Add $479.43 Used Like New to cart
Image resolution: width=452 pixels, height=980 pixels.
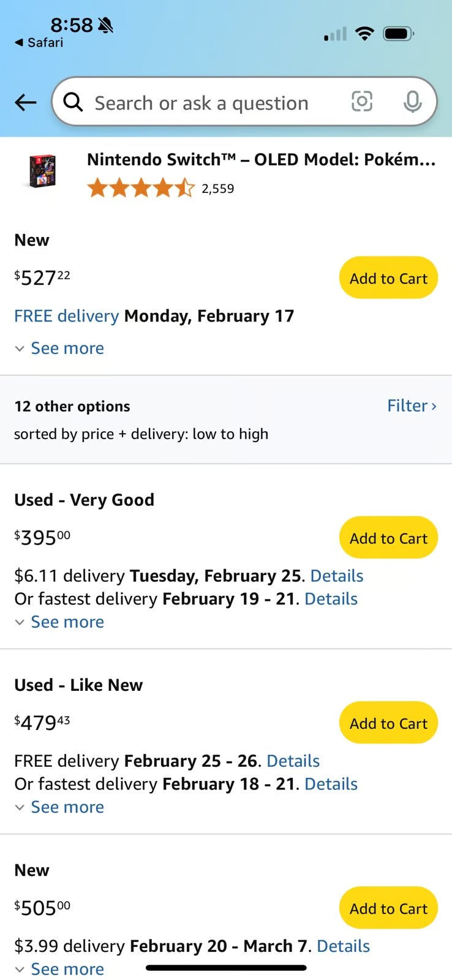pyautogui.click(x=388, y=723)
